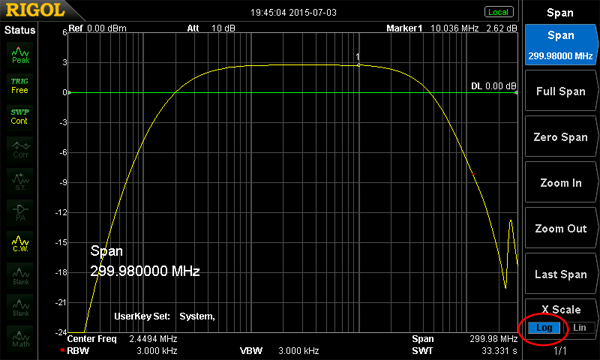The image size is (600, 360).
Task: Click the TRIG Free status icon
Action: pyautogui.click(x=20, y=86)
